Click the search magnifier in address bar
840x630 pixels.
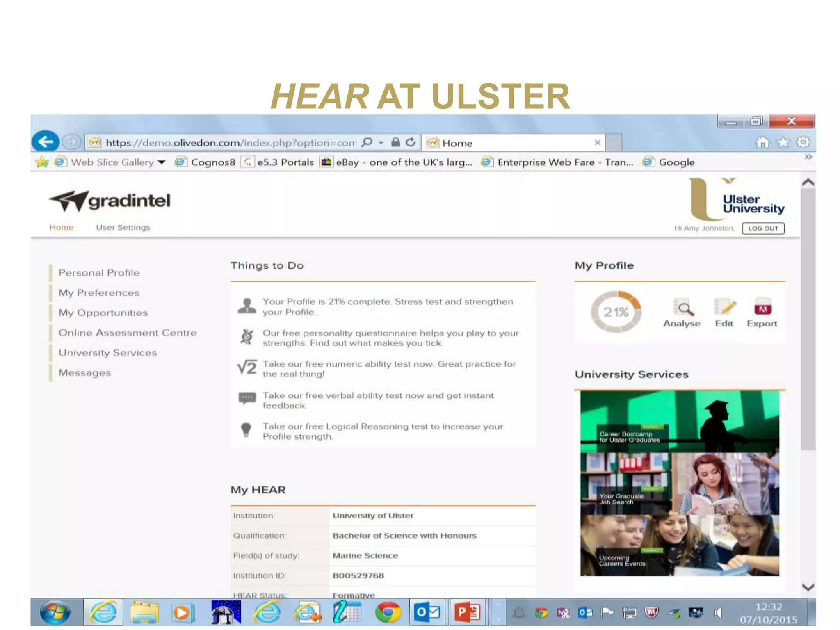tap(367, 142)
